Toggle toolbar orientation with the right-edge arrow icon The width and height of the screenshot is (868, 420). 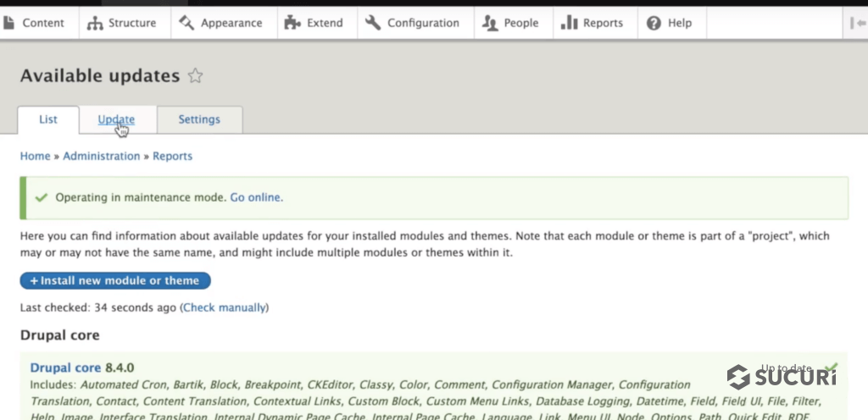click(x=855, y=23)
